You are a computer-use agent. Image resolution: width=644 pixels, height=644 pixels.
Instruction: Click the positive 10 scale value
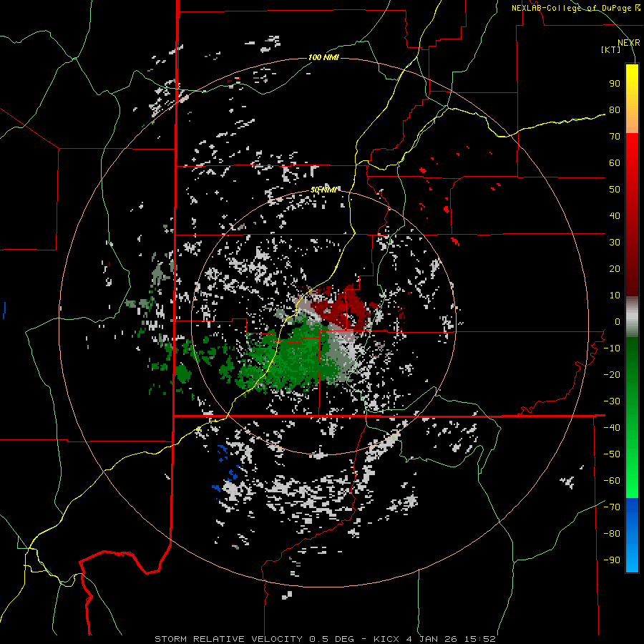(x=615, y=296)
